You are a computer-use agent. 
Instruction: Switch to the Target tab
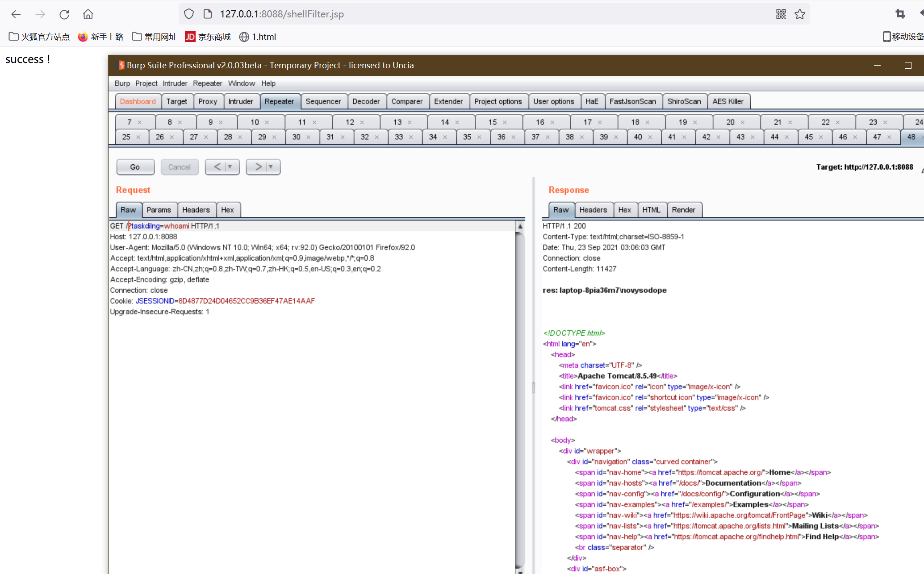tap(177, 101)
